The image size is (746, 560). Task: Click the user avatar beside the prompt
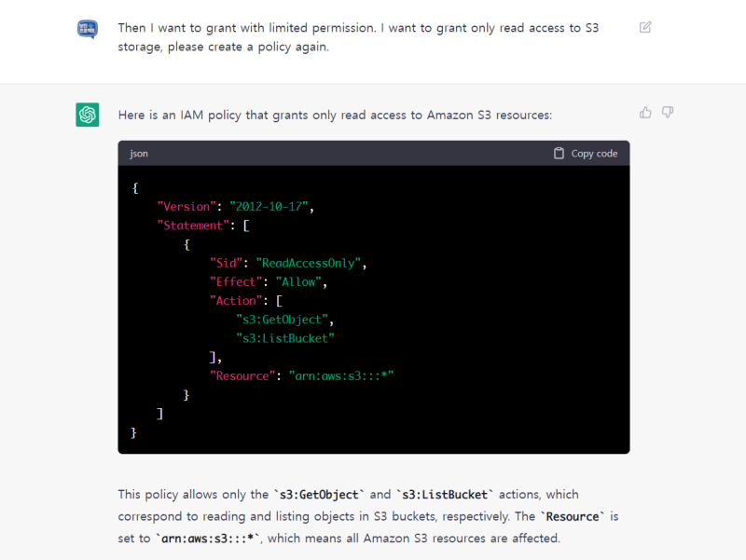tap(87, 29)
